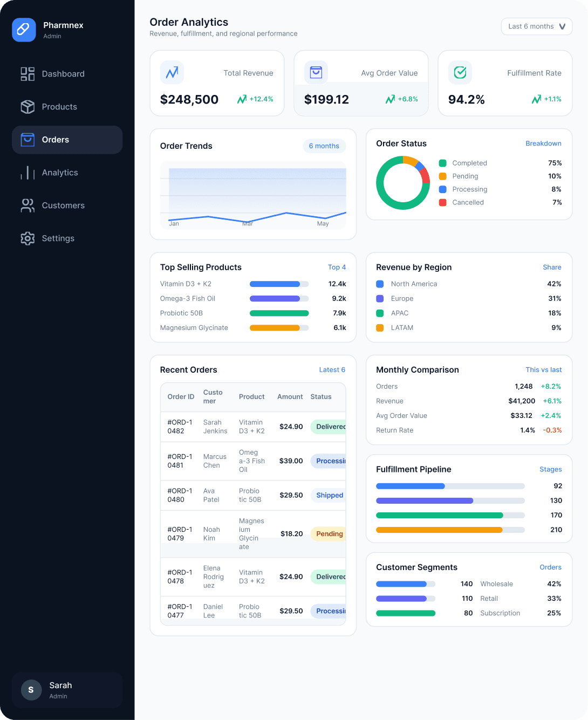The image size is (588, 720).
Task: Navigate to Analytics in the sidebar
Action: (x=67, y=173)
